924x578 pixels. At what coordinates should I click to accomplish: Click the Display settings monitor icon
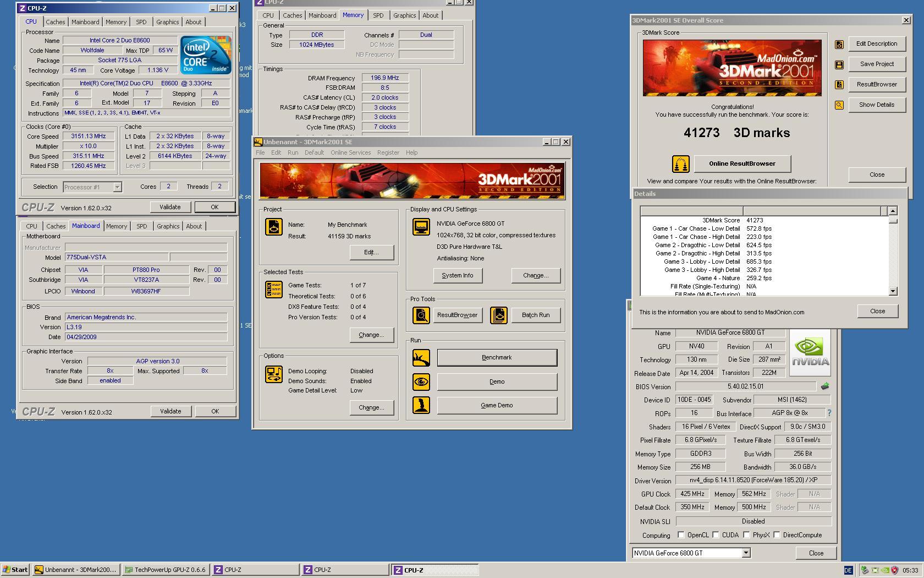pyautogui.click(x=421, y=227)
